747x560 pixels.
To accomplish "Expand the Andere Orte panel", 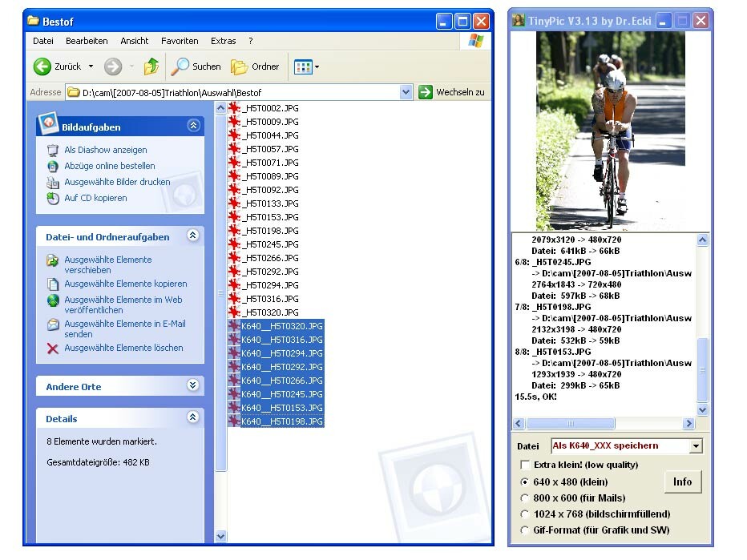I will pyautogui.click(x=192, y=386).
